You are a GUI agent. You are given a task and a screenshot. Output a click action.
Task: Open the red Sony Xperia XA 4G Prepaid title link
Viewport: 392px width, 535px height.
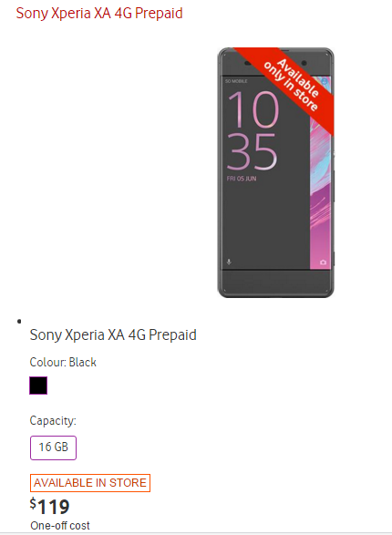[x=99, y=14]
